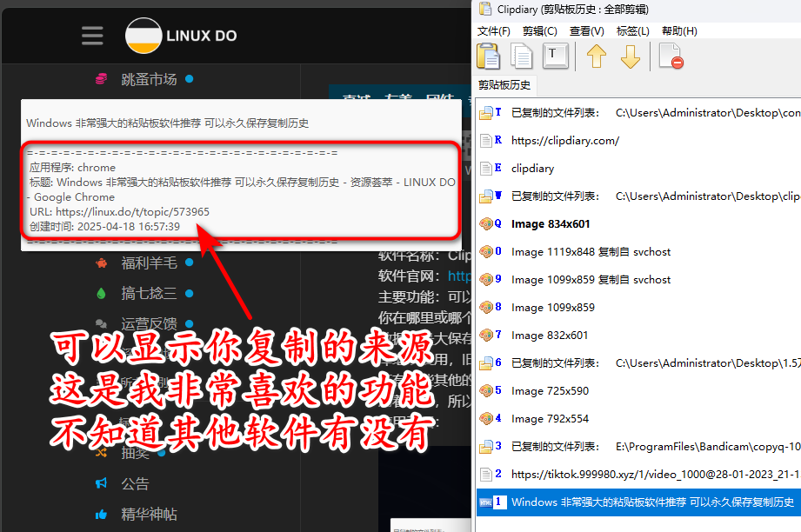
Task: Select the clipdiary text clip entry
Action: pyautogui.click(x=638, y=169)
